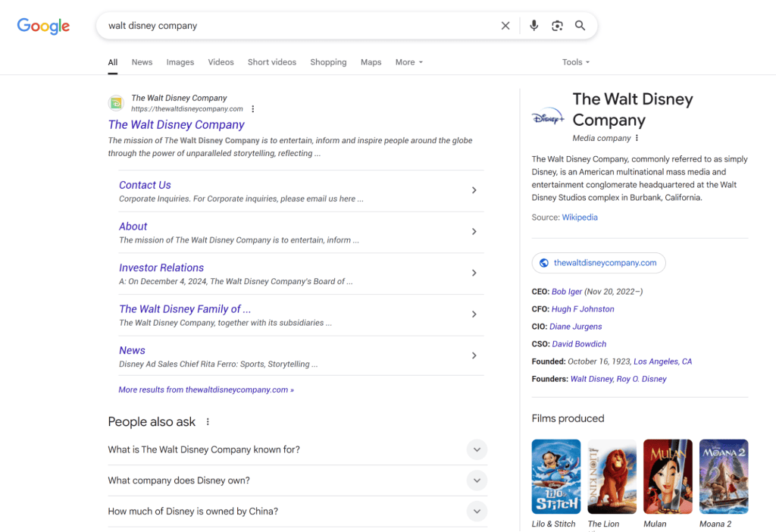The height and width of the screenshot is (532, 776).
Task: Click the globe icon in website button
Action: click(x=543, y=263)
